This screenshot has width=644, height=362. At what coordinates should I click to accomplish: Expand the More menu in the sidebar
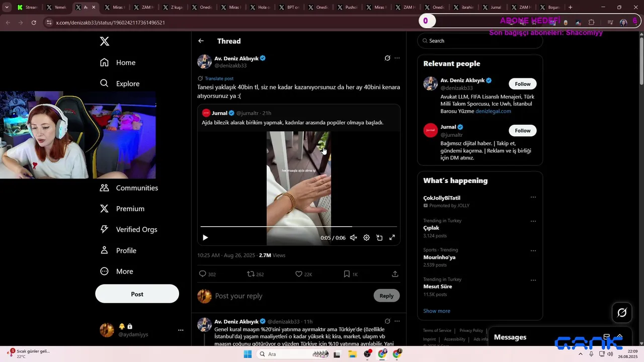[x=117, y=271]
